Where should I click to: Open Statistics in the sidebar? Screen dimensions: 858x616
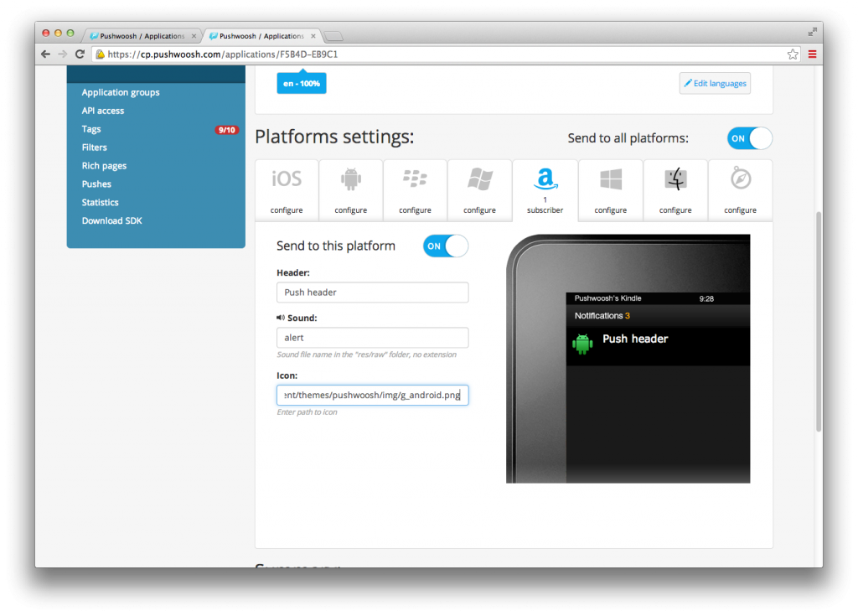click(101, 203)
